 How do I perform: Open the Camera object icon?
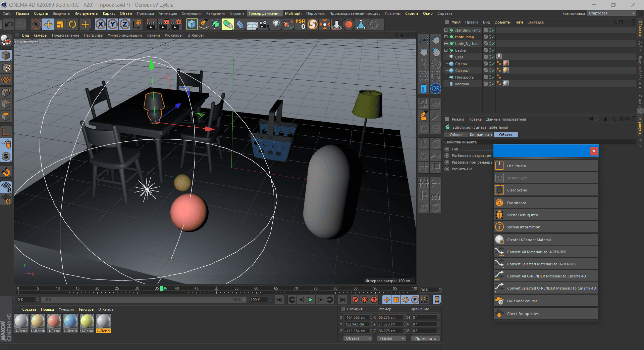pyautogui.click(x=264, y=24)
